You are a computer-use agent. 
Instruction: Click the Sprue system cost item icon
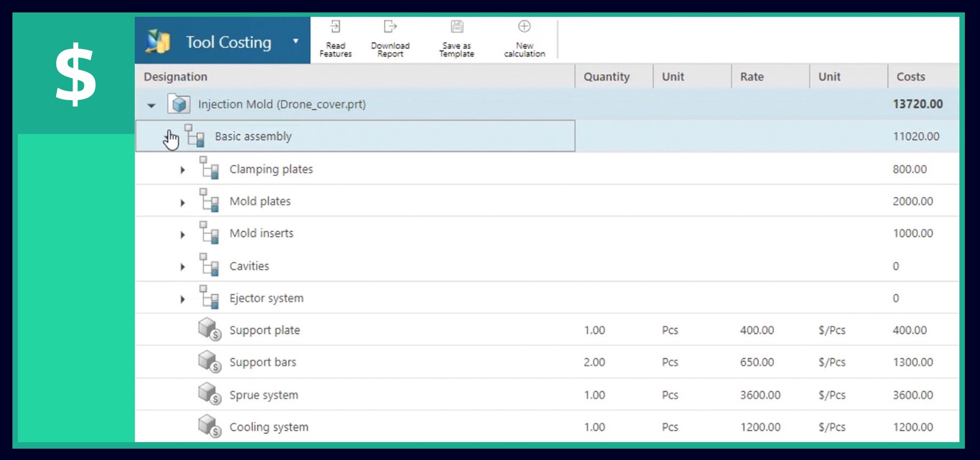(x=209, y=393)
